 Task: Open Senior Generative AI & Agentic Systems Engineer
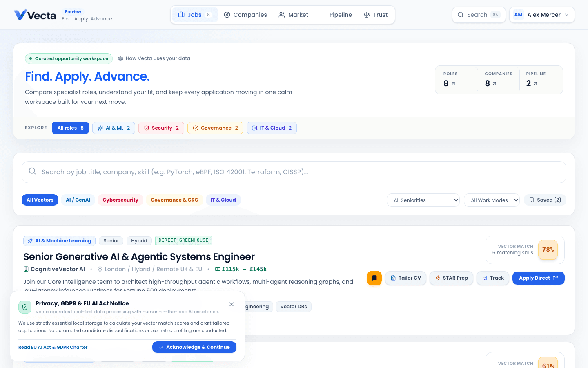(139, 257)
